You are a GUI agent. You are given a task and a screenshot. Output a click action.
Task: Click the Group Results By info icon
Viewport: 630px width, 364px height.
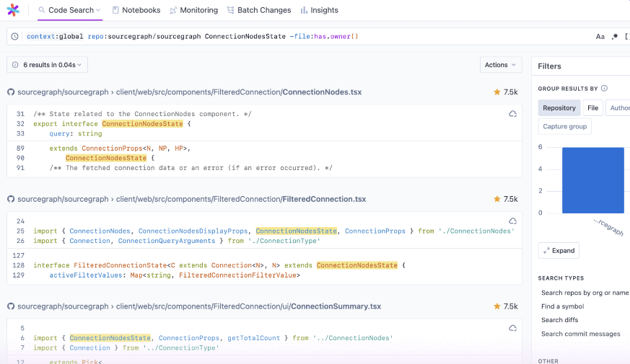click(604, 88)
